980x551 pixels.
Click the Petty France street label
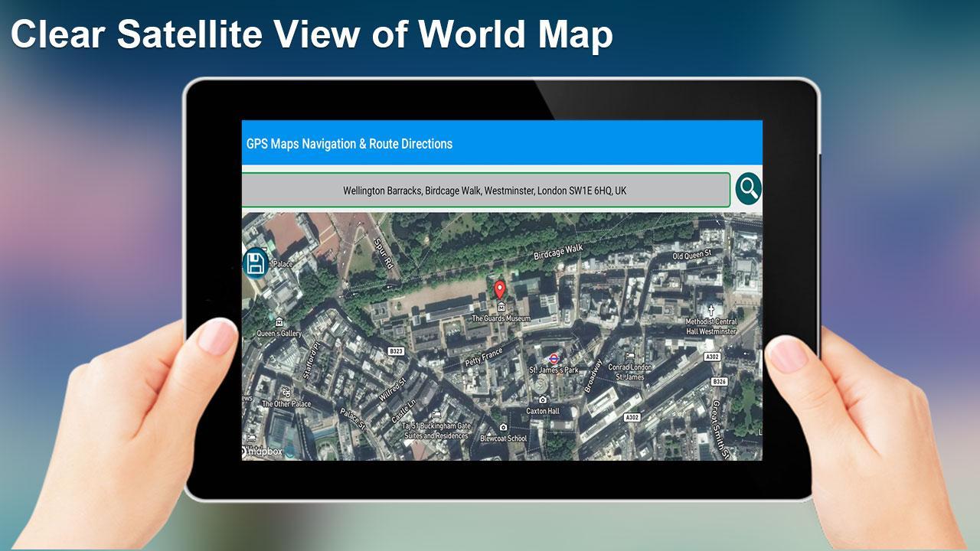point(483,357)
